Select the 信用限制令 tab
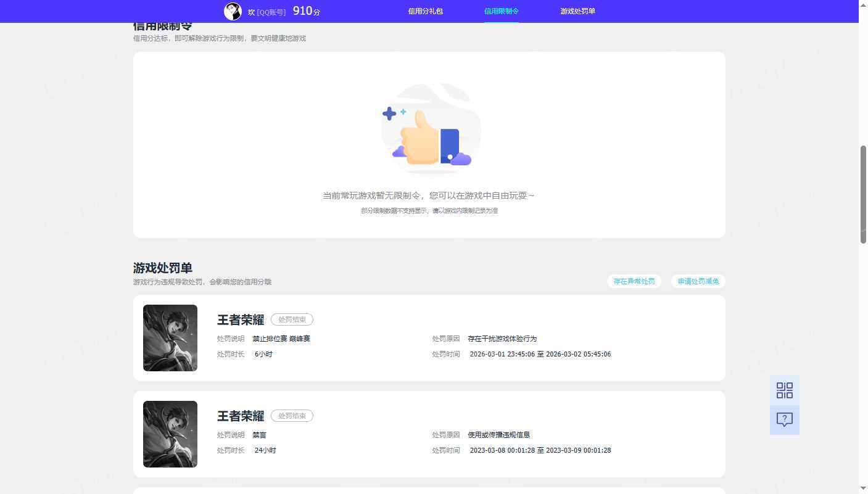Viewport: 868px width, 494px height. [502, 11]
